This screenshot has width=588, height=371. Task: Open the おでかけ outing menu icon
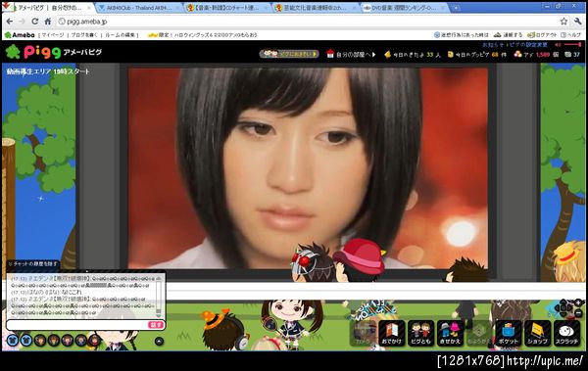391,333
